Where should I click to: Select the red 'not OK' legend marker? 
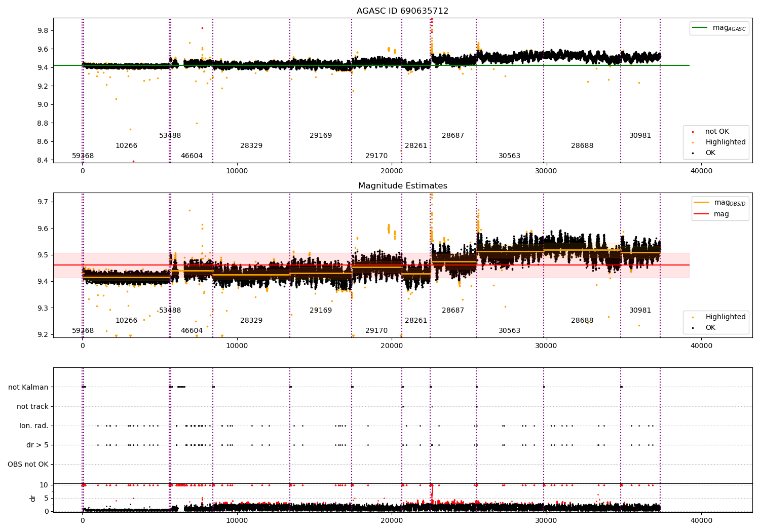pos(693,132)
